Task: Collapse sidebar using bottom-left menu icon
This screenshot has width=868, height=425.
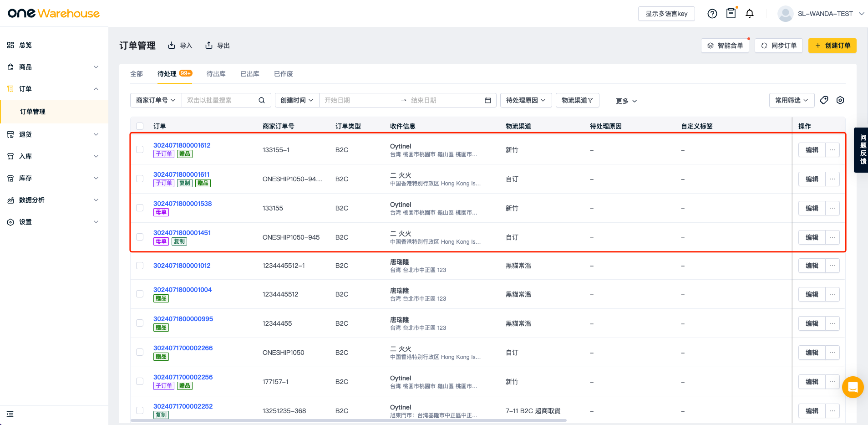Action: [x=10, y=414]
